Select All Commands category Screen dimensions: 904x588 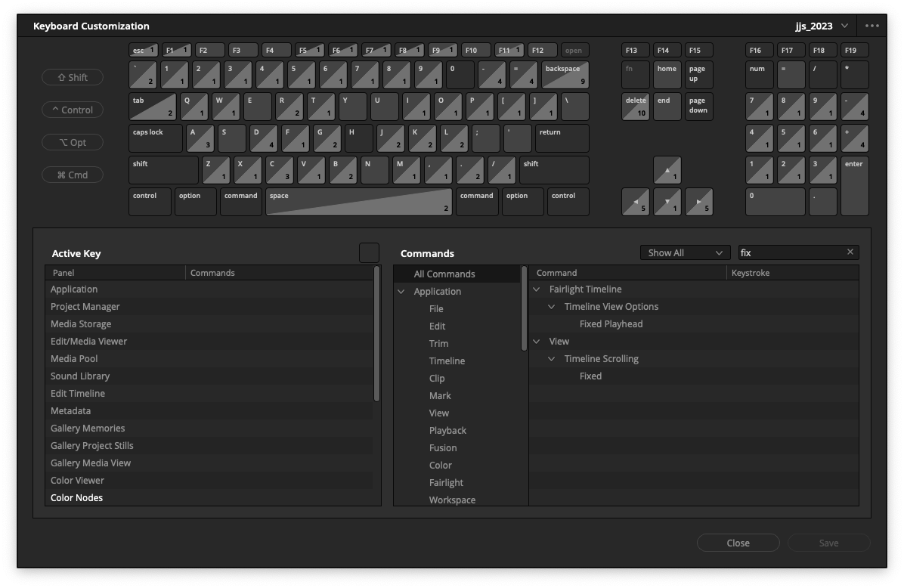click(457, 274)
